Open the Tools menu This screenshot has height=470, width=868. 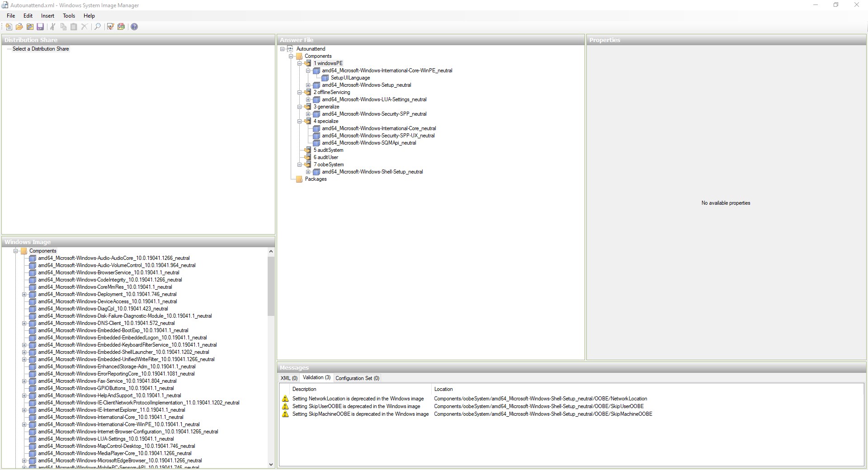pos(69,16)
